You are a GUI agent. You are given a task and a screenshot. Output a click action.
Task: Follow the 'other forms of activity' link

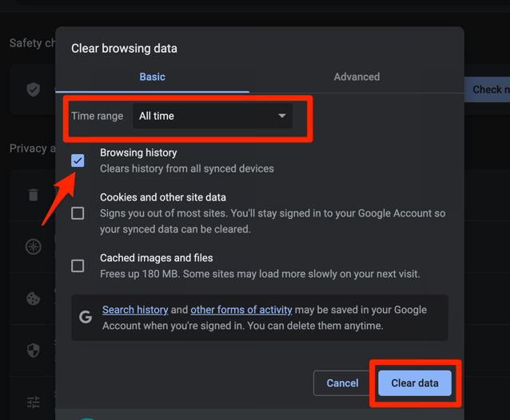tap(241, 310)
